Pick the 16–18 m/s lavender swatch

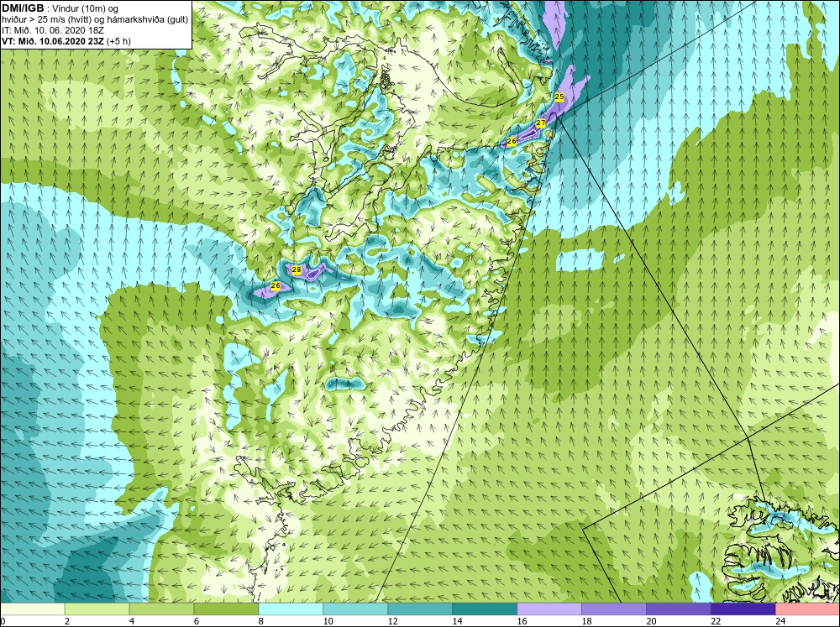pos(549,609)
